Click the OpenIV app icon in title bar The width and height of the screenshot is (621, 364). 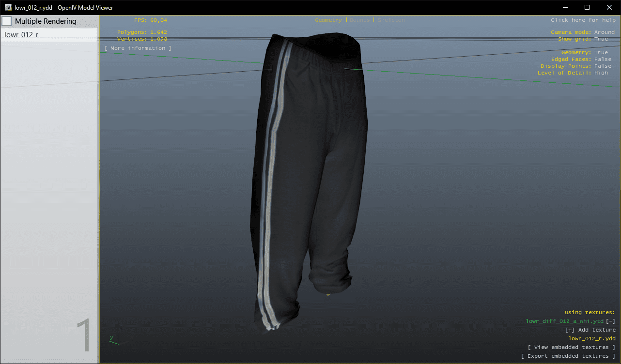pos(8,7)
